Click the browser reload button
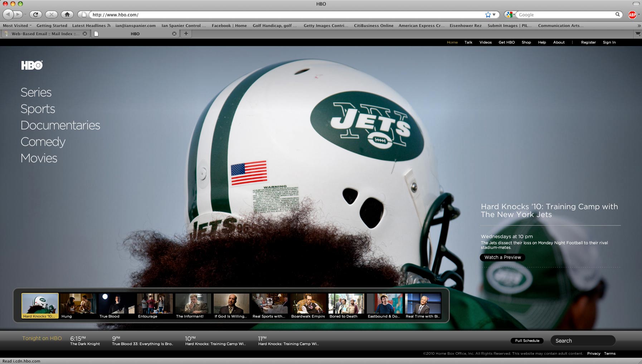 click(x=35, y=15)
